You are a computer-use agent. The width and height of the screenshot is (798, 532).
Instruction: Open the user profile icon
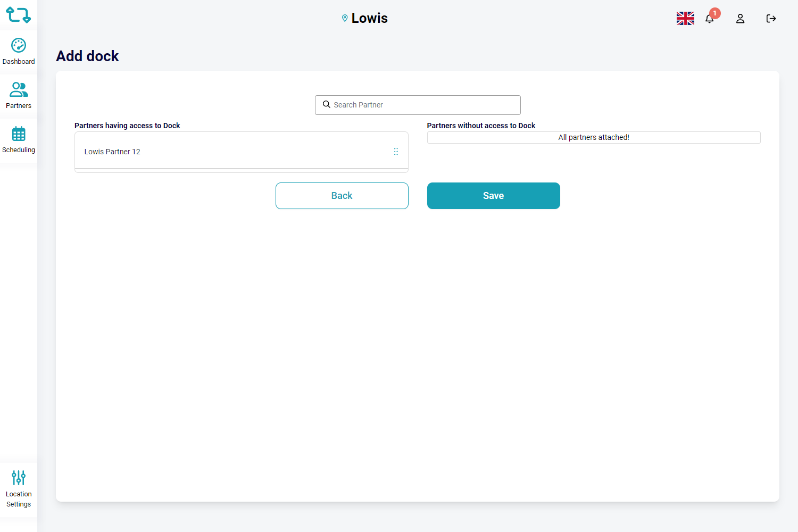[x=740, y=19]
